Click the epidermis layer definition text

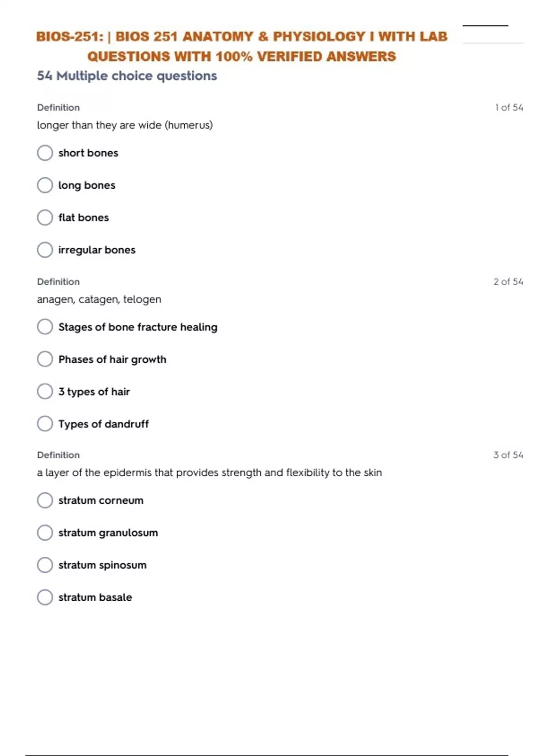pyautogui.click(x=209, y=473)
